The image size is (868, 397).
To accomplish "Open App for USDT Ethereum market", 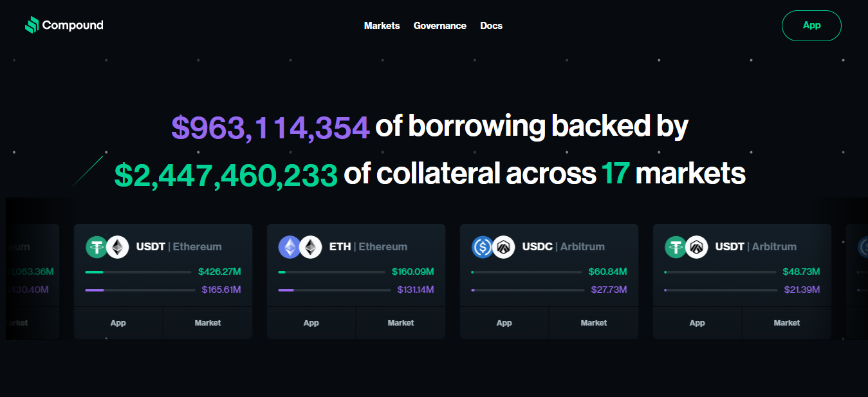I will tap(118, 323).
